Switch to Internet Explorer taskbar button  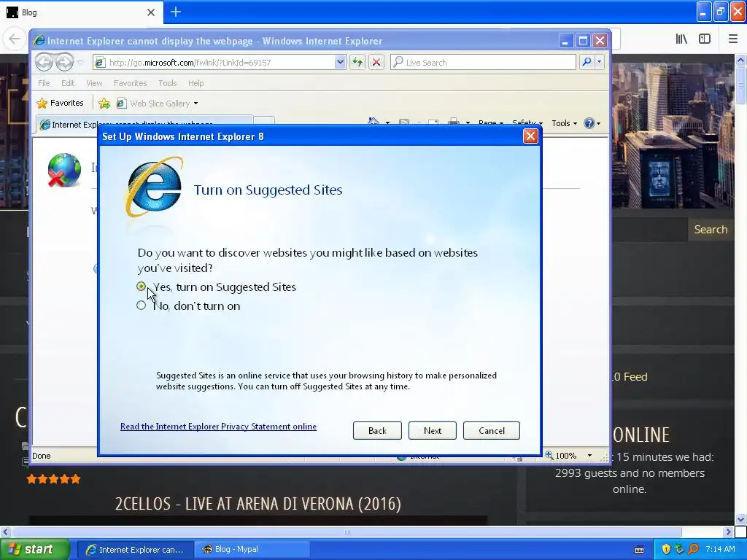tap(135, 550)
